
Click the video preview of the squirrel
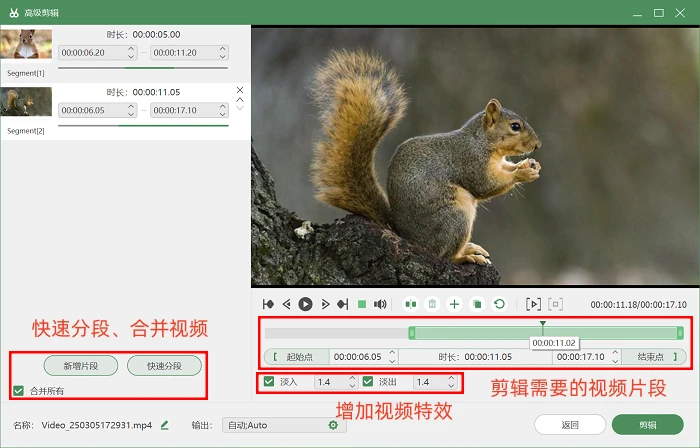(x=475, y=156)
